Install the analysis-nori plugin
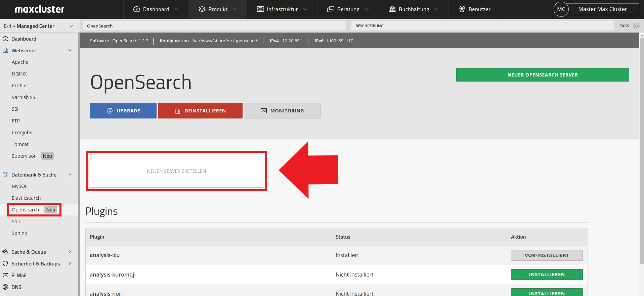 click(x=547, y=293)
